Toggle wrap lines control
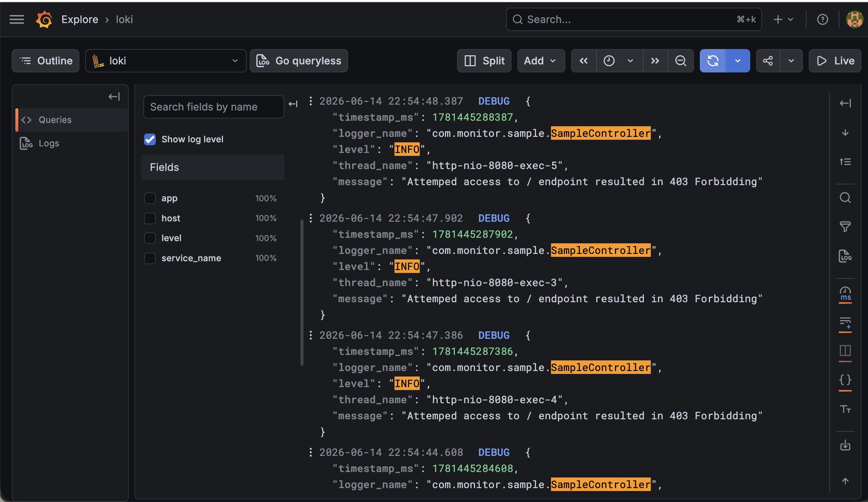Screen dimensions: 868x502 [845, 323]
